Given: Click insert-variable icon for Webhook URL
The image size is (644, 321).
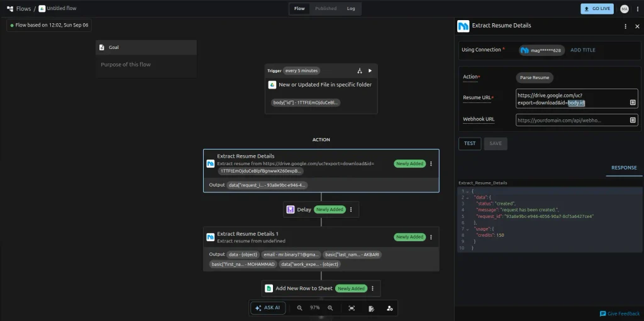Looking at the screenshot, I should pos(633,120).
